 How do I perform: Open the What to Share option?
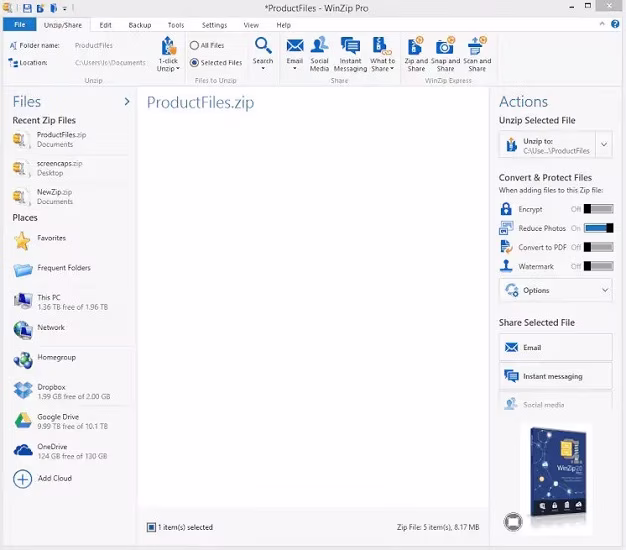pyautogui.click(x=382, y=54)
